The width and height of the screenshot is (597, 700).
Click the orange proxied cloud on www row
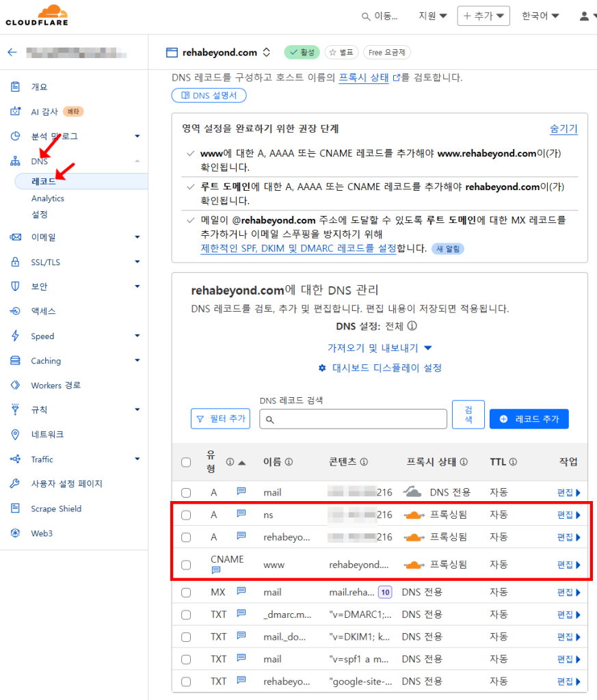(x=414, y=565)
